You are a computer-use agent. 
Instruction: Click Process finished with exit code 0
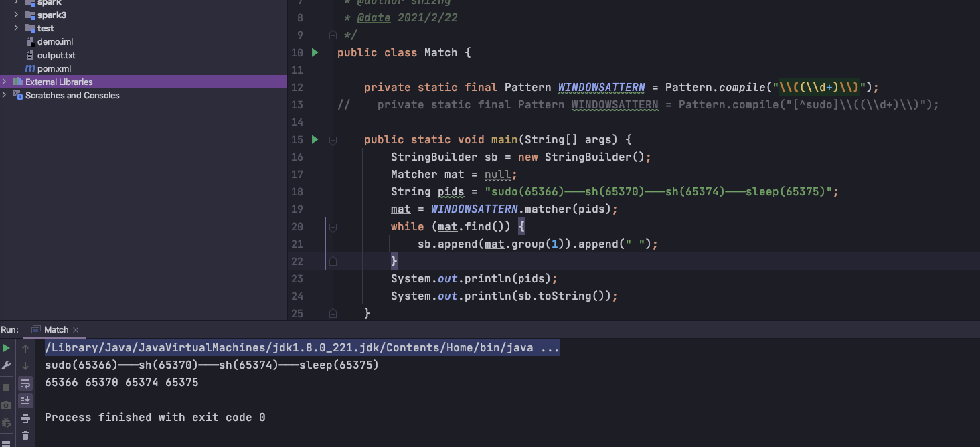[x=155, y=417]
